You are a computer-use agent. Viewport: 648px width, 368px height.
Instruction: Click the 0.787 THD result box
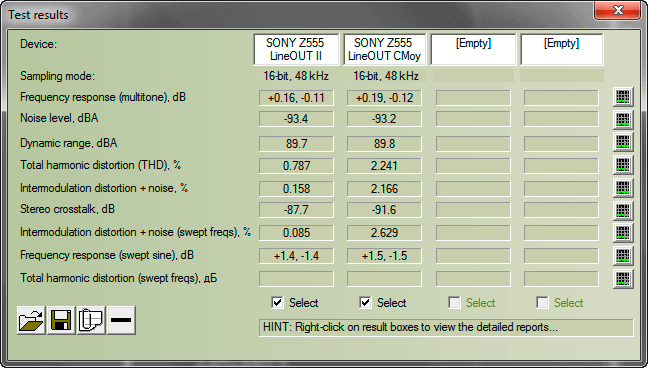click(x=296, y=166)
